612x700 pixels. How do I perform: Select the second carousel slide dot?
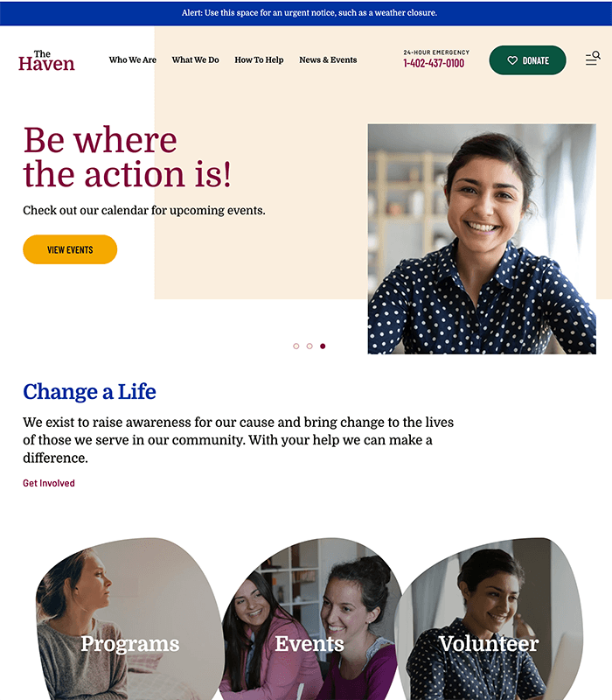(309, 346)
